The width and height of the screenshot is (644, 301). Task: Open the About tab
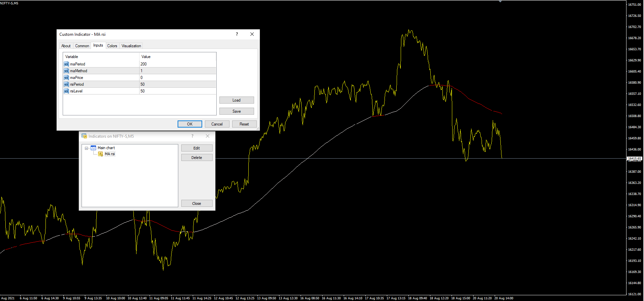pyautogui.click(x=66, y=46)
